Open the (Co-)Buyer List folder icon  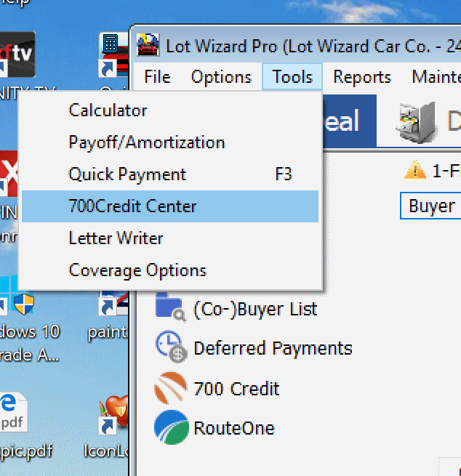pyautogui.click(x=171, y=308)
